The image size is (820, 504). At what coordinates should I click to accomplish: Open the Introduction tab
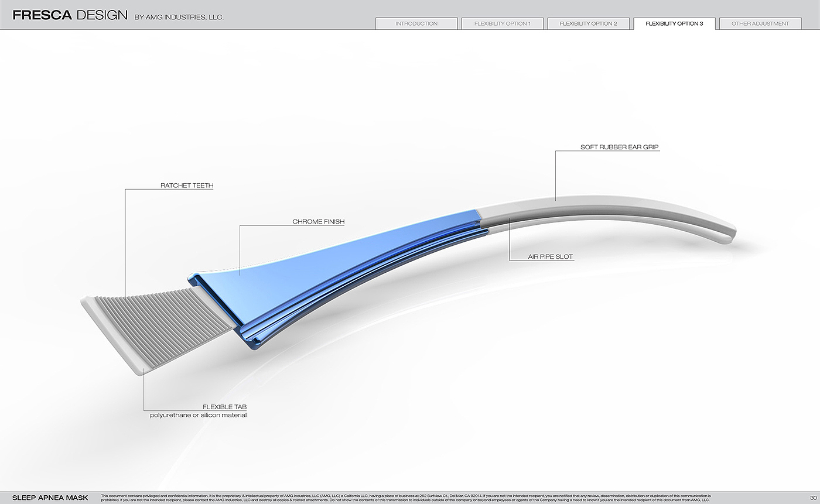tap(416, 24)
